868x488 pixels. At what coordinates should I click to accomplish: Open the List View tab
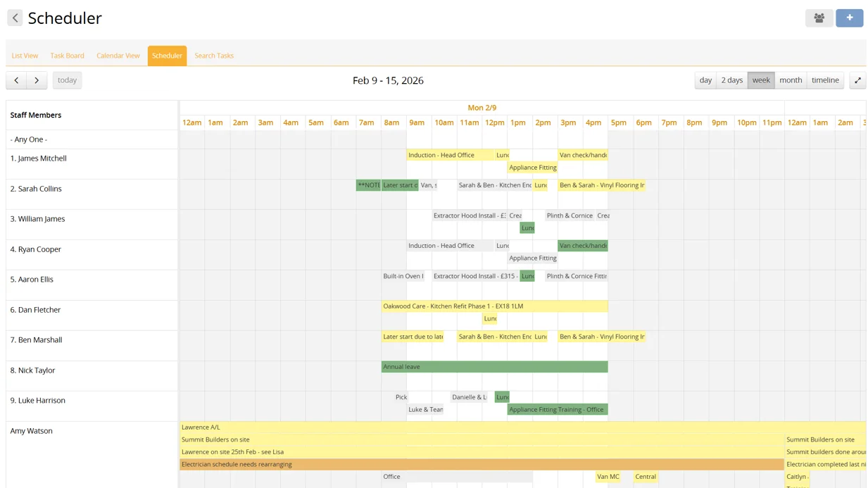(25, 55)
